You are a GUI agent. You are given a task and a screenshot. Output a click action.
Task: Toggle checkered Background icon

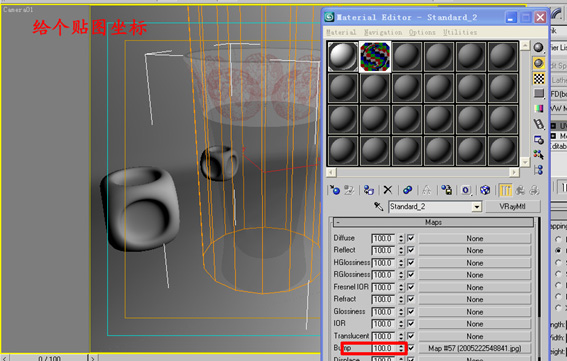click(x=538, y=78)
